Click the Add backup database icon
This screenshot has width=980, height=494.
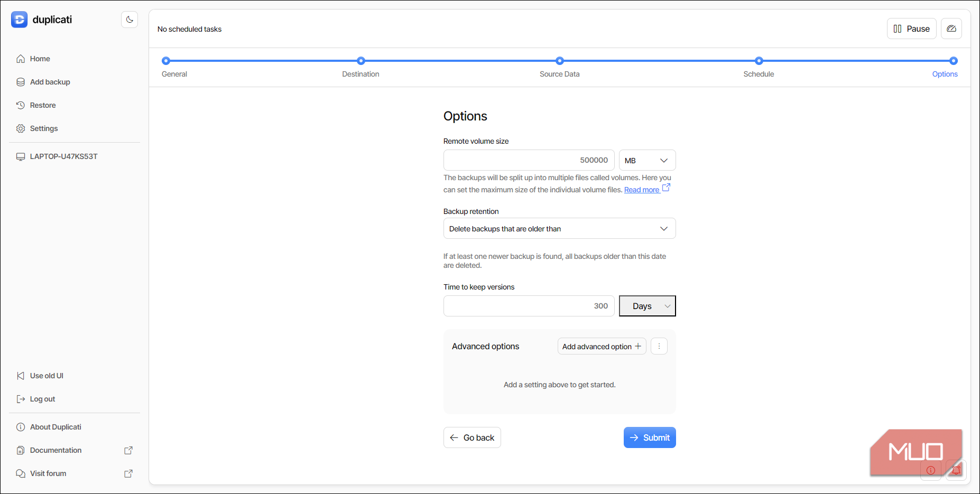coord(21,82)
